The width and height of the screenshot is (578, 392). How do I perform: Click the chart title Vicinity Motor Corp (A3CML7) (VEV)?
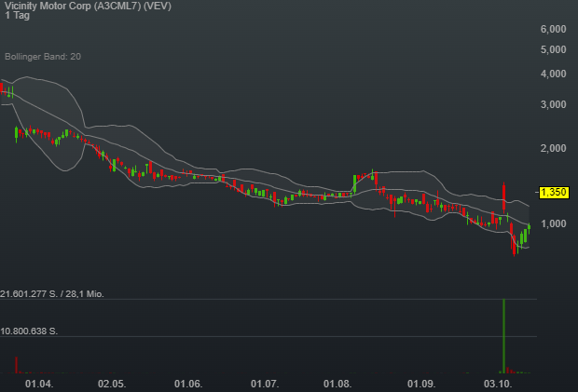[x=88, y=6]
